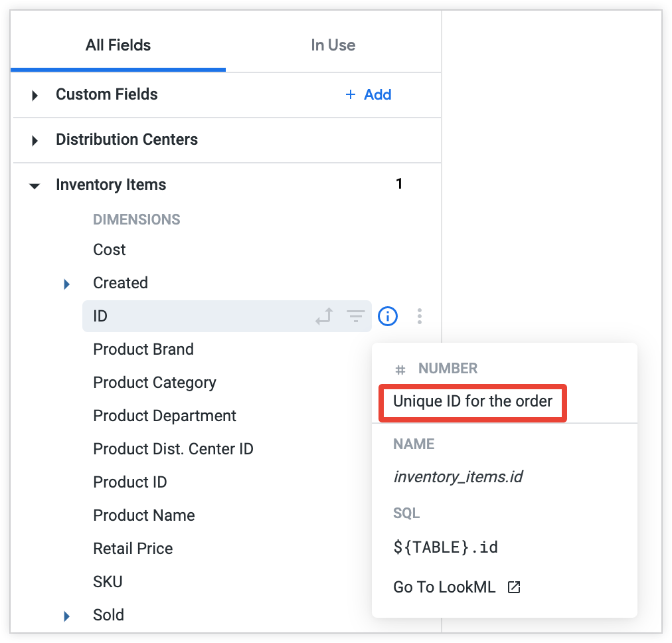Click the filter by field icon on ID
Viewport: 672px width, 643px height.
357,317
